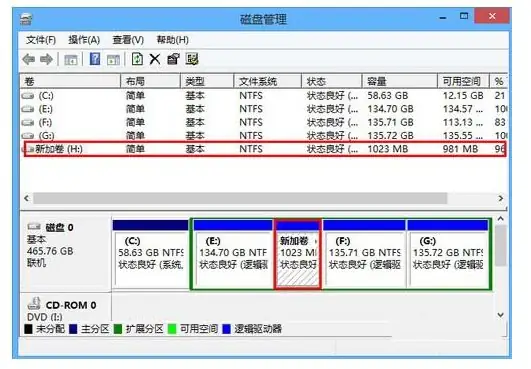Close the 磁盘管理 window
Screen dimensions: 531x369
tap(492, 16)
